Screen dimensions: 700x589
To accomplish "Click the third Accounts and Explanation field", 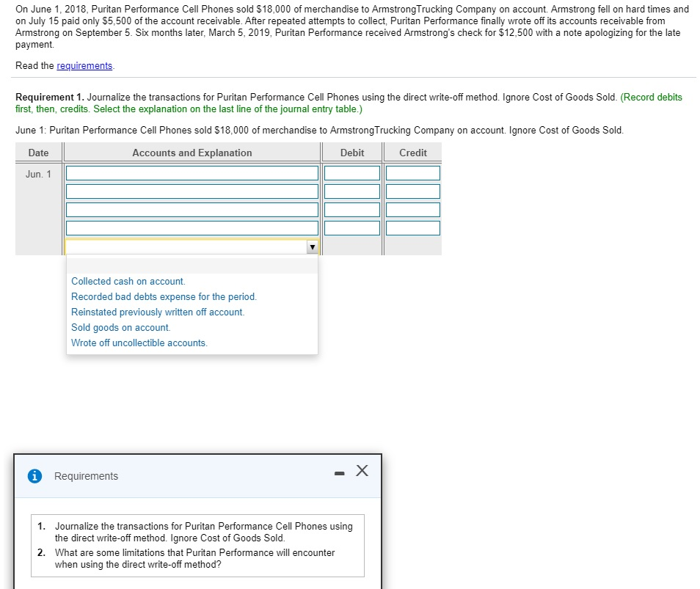I will tap(192, 209).
